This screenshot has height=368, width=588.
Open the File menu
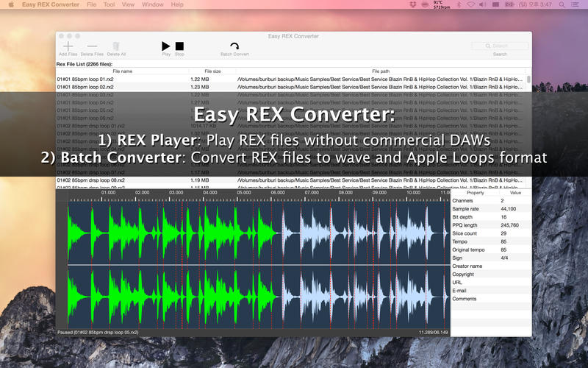click(x=91, y=4)
